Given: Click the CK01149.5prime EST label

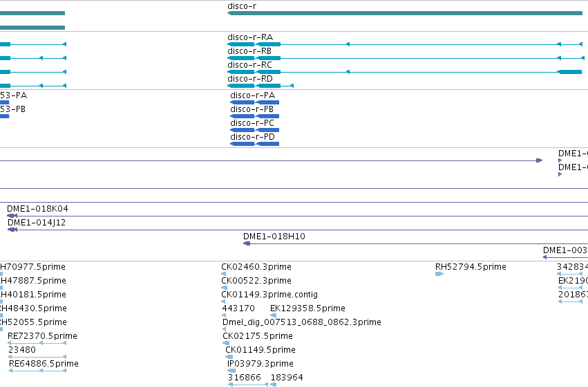Looking at the screenshot, I should click(x=260, y=350).
